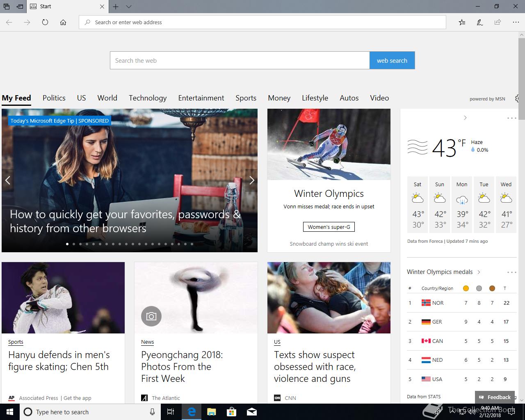Go back with the back arrow
This screenshot has width=525, height=420.
[9, 22]
